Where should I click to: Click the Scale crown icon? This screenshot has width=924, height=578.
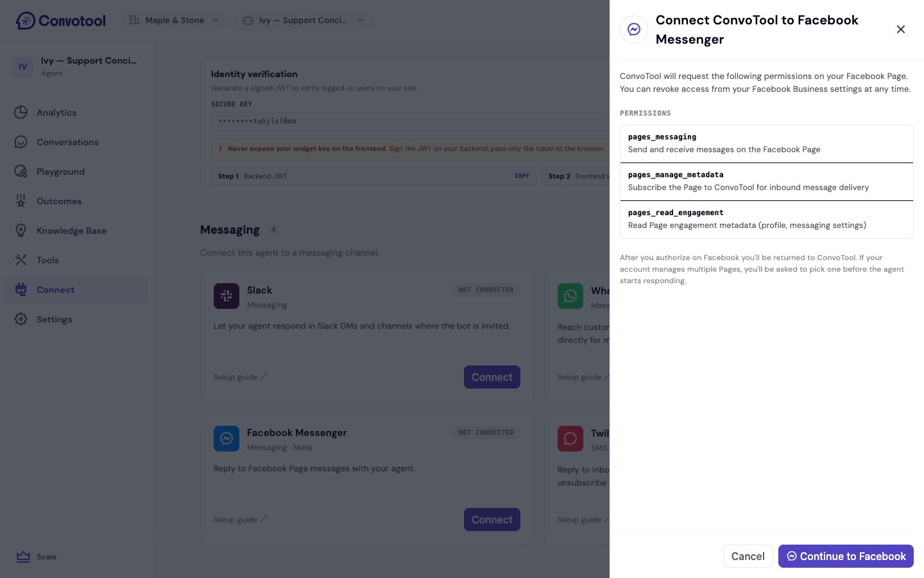click(x=24, y=557)
